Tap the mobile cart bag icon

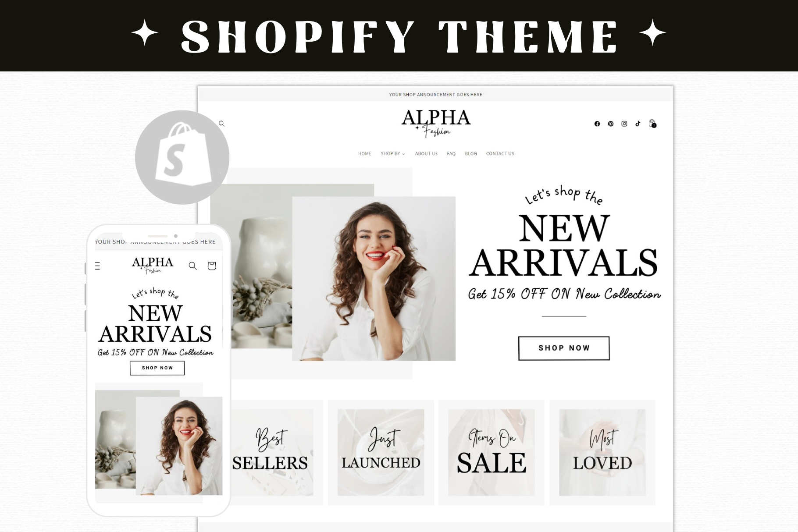[212, 266]
